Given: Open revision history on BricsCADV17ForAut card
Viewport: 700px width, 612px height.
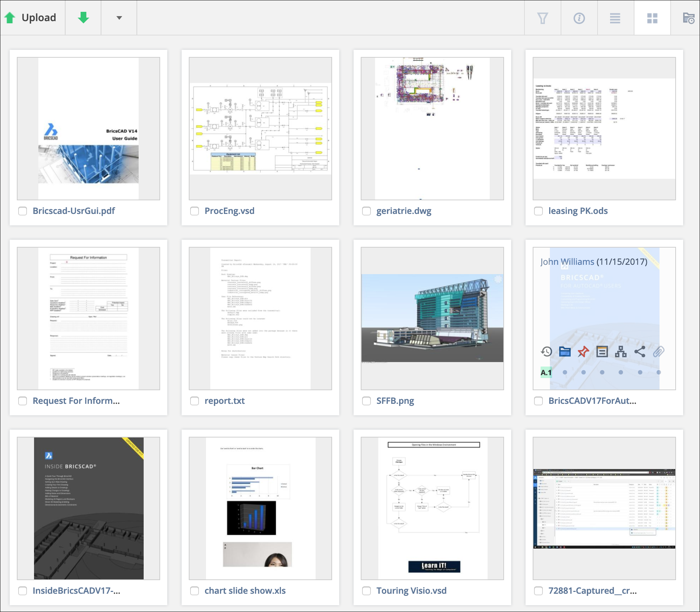Looking at the screenshot, I should pos(546,352).
